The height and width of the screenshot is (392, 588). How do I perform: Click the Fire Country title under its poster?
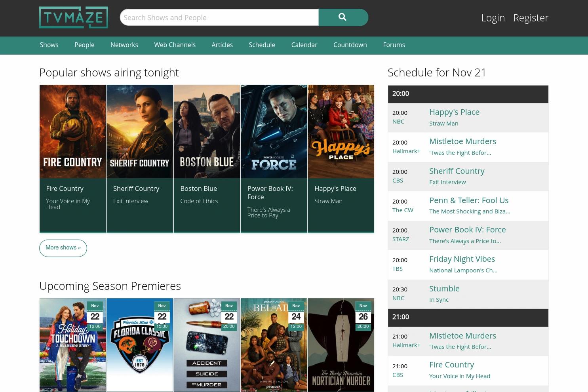65,188
